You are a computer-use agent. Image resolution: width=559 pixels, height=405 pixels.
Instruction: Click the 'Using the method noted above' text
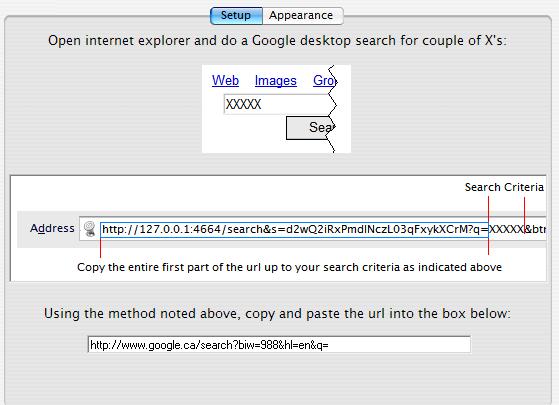click(277, 314)
